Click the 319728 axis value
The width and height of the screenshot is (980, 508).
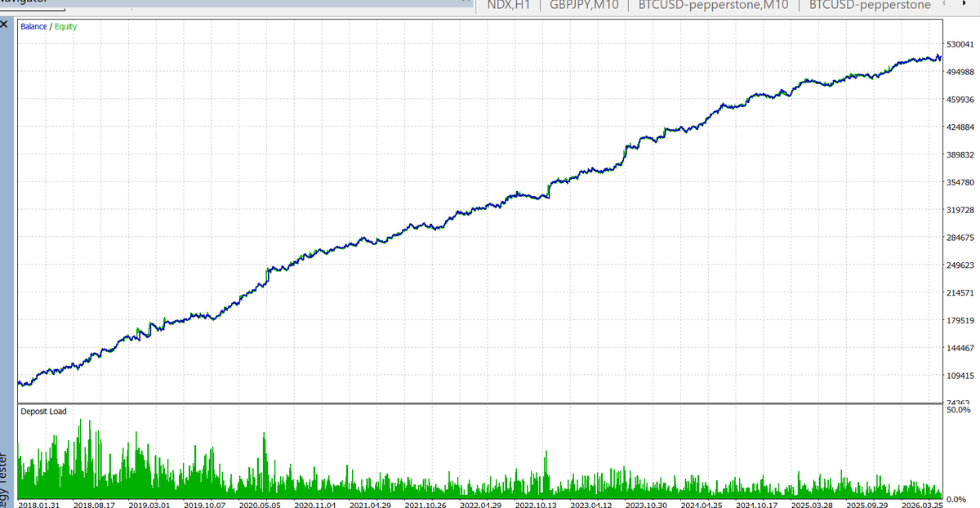tap(962, 210)
